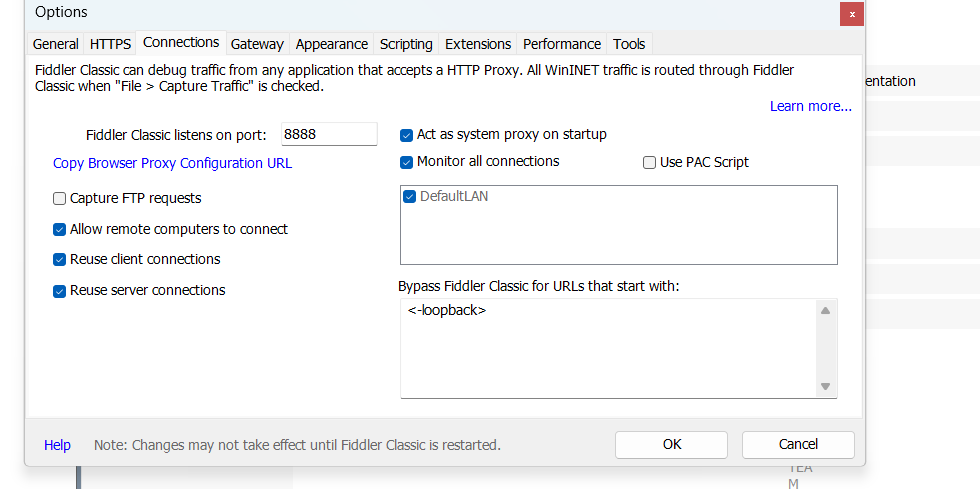The width and height of the screenshot is (980, 489).
Task: Switch to the General tab
Action: point(56,44)
